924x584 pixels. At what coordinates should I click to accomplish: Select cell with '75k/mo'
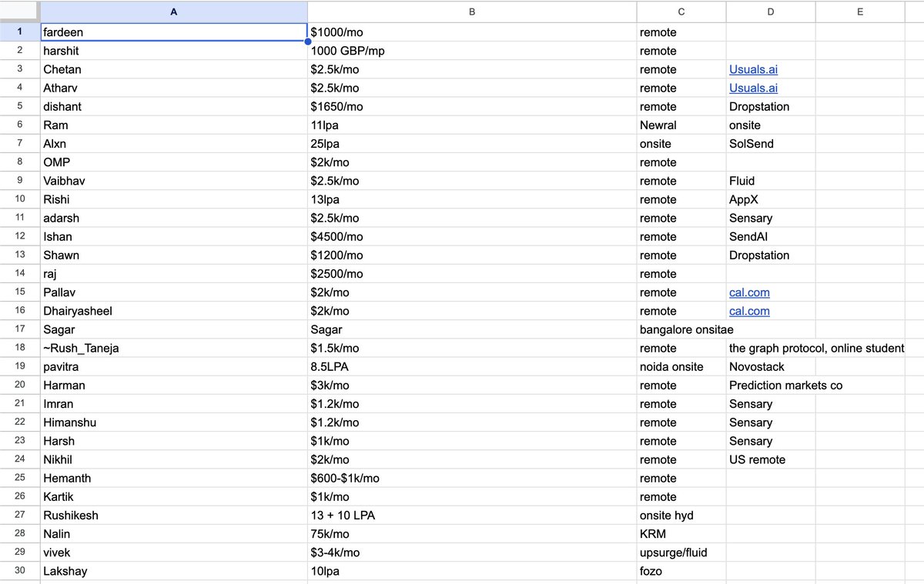pos(472,534)
